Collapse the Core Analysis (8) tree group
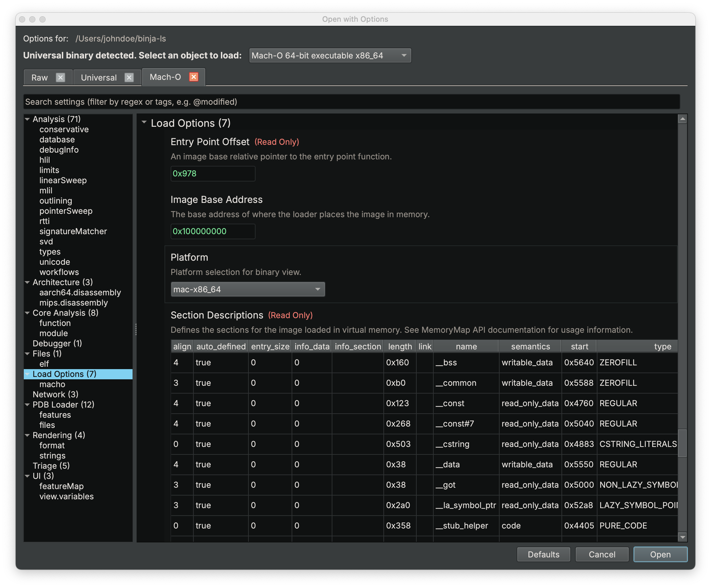Screen dimensions: 711x588 pos(28,313)
